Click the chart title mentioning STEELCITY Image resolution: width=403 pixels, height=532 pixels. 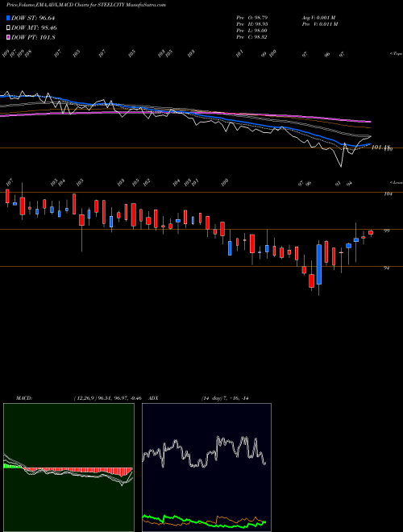(86, 5)
